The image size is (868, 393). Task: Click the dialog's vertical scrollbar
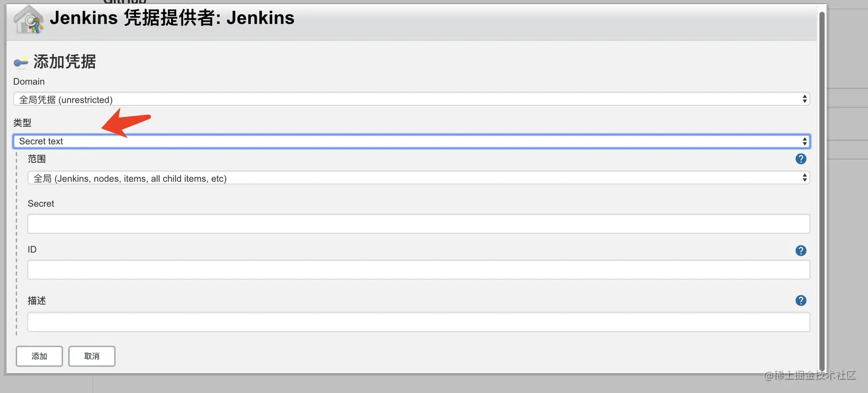pyautogui.click(x=821, y=189)
